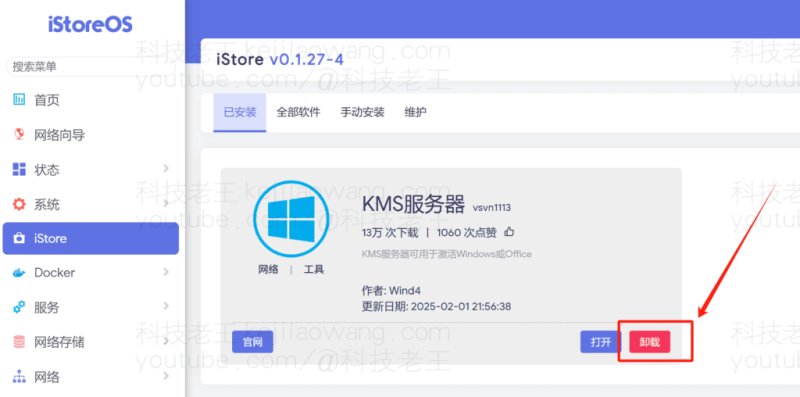Select the iStore sidebar item
800x397 pixels.
90,238
